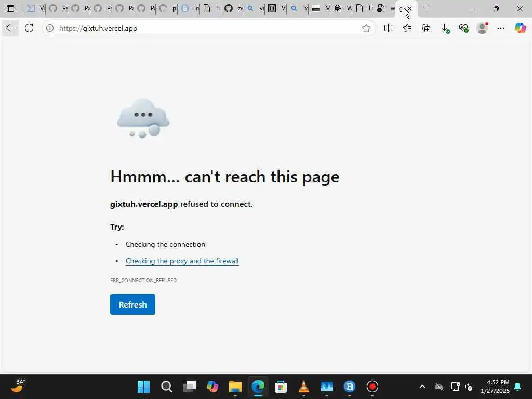Image resolution: width=532 pixels, height=399 pixels.
Task: Open VLC media player from taskbar
Action: 303,387
